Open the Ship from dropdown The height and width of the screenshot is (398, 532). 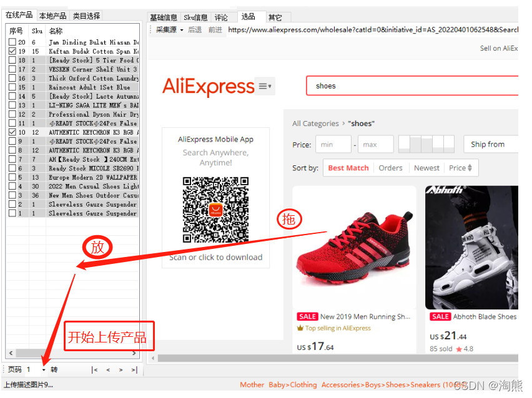491,145
